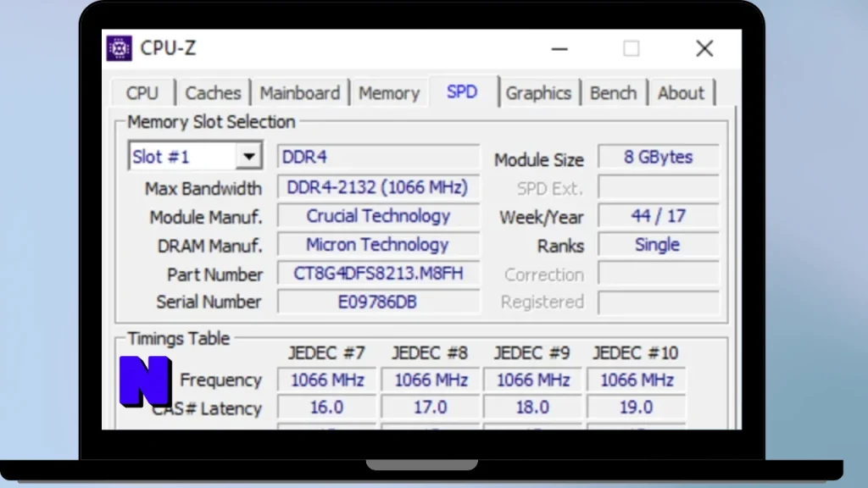Viewport: 868px width, 488px height.
Task: Click the CPU-Z app icon in title bar
Action: pyautogui.click(x=119, y=48)
